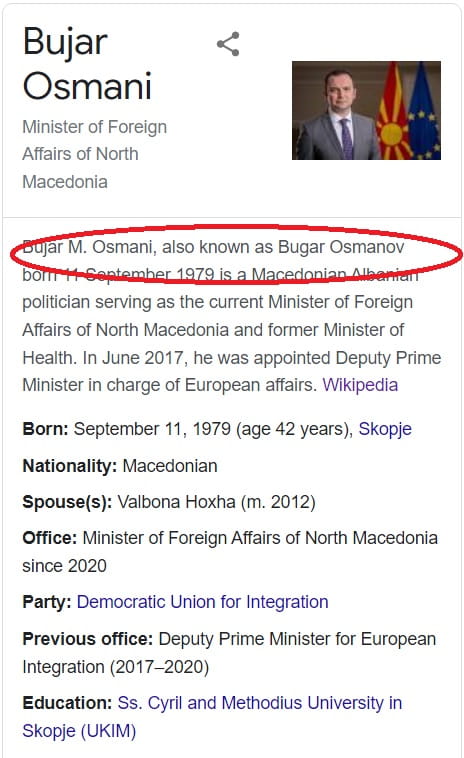Screen dimensions: 464x758
Task: Click the Bujar Osmani panel title
Action: coord(87,64)
